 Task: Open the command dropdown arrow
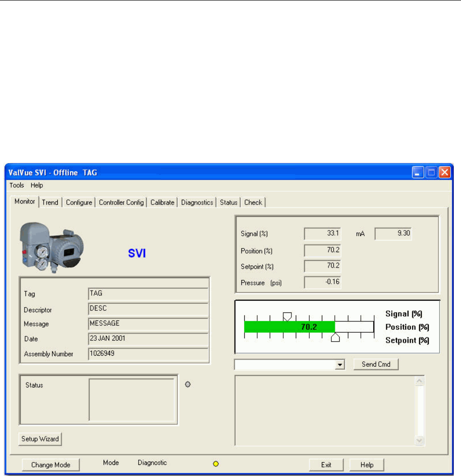(x=340, y=364)
